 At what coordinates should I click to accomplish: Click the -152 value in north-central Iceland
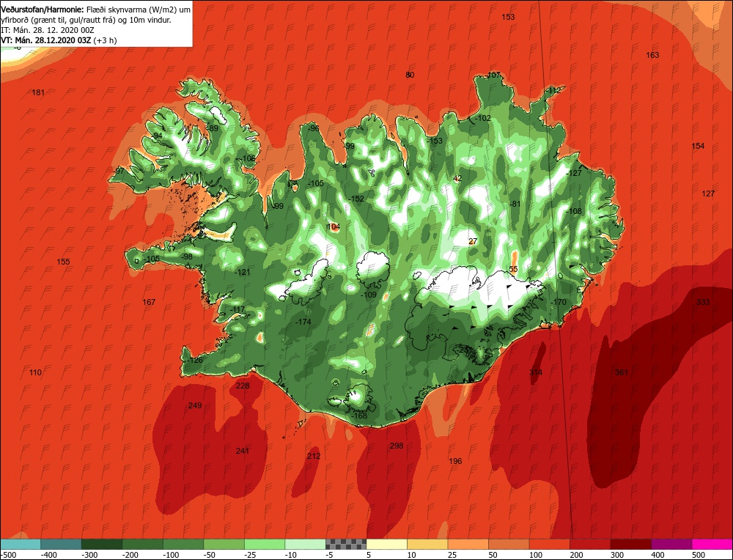click(357, 199)
